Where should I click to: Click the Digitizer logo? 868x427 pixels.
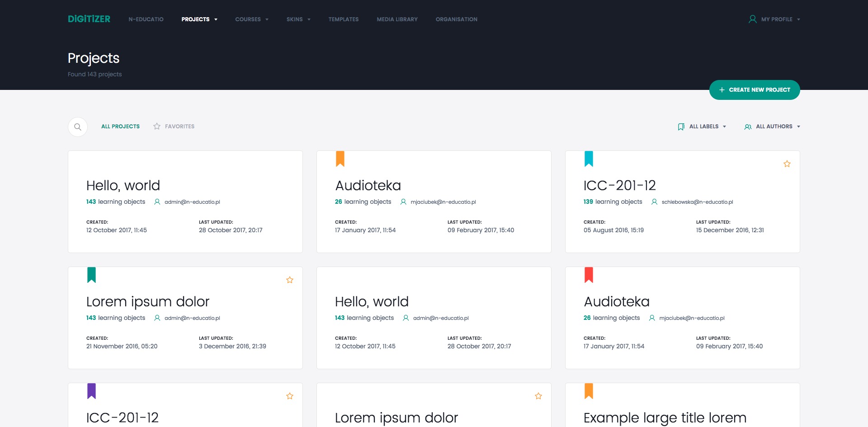point(89,19)
